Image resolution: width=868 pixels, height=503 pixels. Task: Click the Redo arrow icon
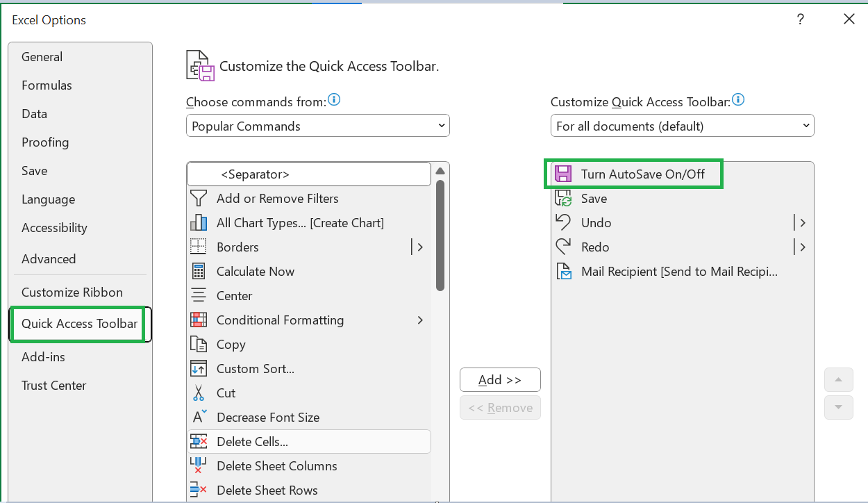(563, 247)
